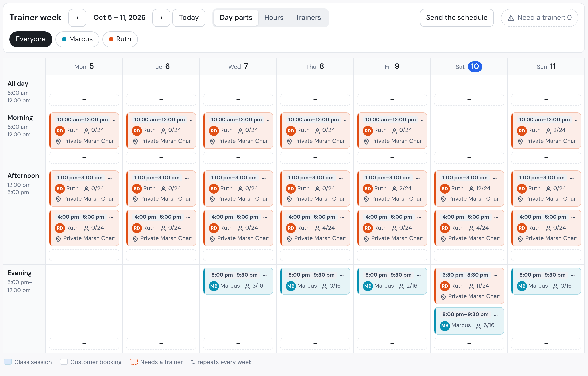Filter schedule to Ruth
Screen dimensions: 588x376
point(120,39)
